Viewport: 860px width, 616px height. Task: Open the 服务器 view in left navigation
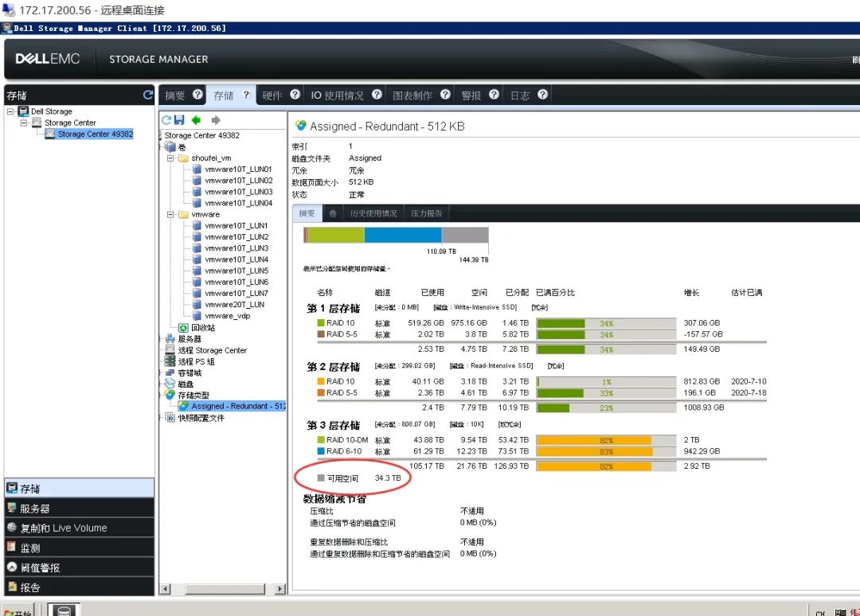tap(80, 508)
